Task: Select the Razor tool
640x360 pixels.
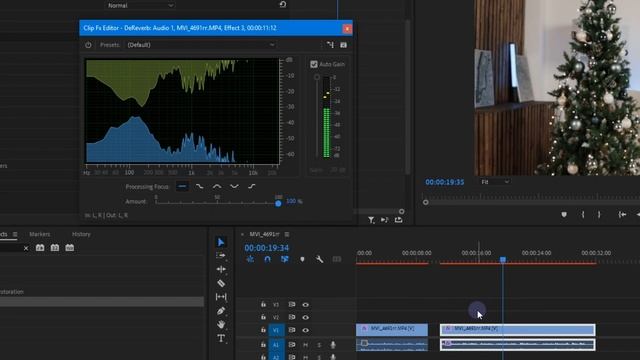Action: click(x=221, y=283)
